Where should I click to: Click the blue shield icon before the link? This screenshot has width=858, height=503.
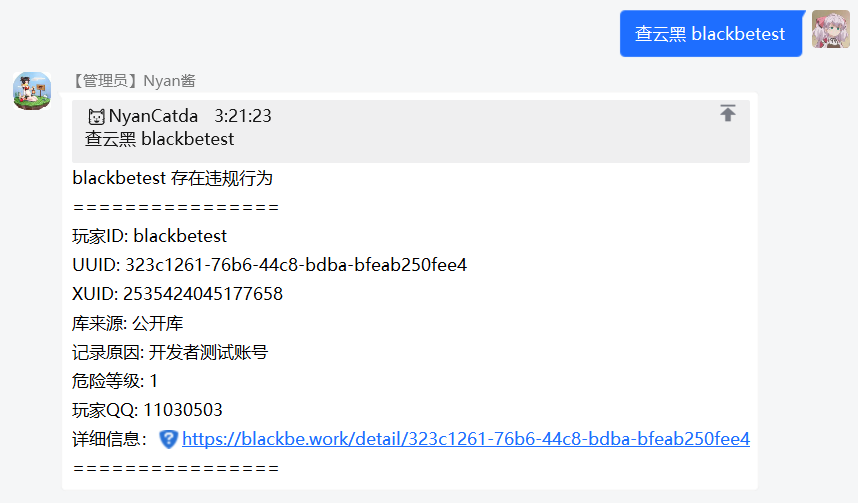168,439
